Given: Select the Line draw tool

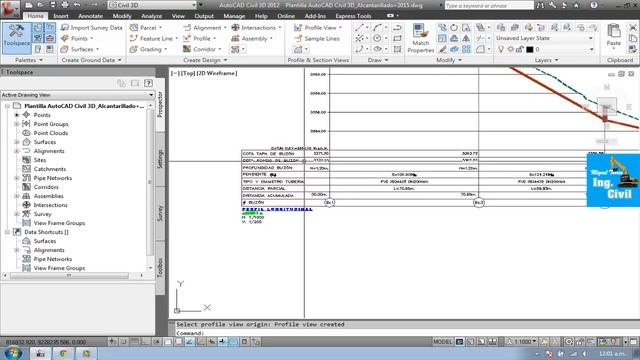Looking at the screenshot, I should coord(359,27).
